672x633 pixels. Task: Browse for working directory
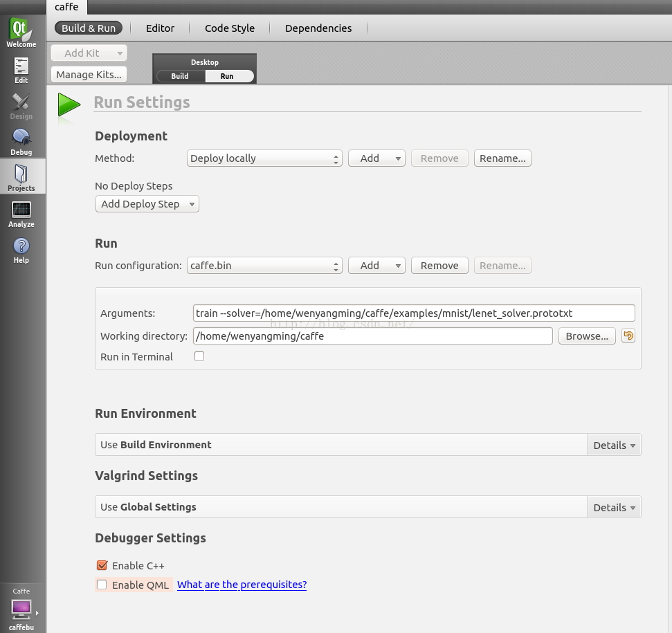587,336
